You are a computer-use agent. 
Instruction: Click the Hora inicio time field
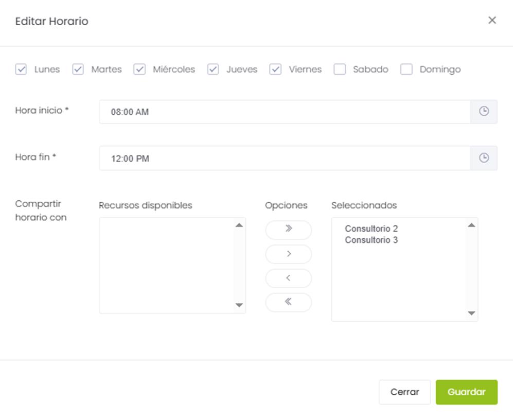pyautogui.click(x=284, y=112)
